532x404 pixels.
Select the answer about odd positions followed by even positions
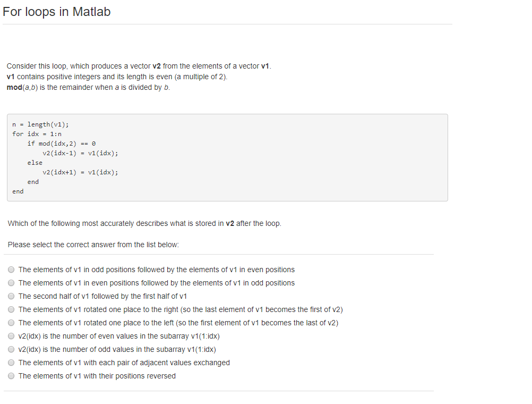click(x=156, y=270)
